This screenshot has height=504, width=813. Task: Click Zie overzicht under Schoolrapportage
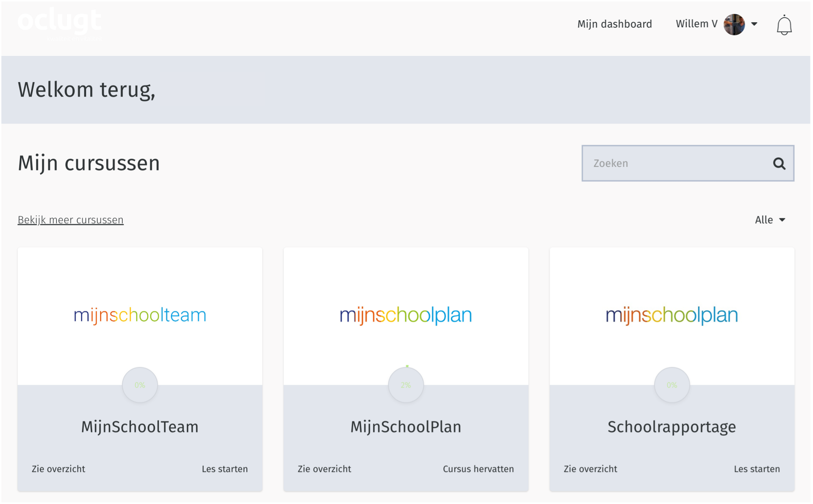point(590,469)
